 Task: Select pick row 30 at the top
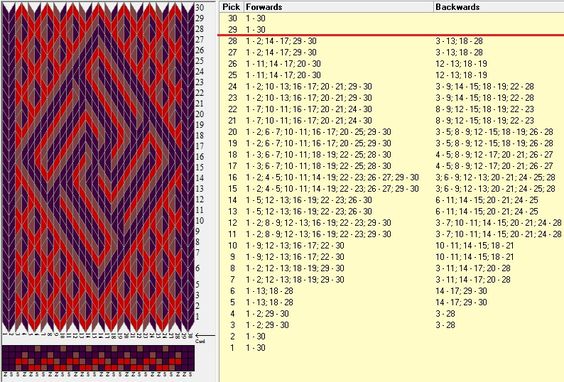coord(391,18)
